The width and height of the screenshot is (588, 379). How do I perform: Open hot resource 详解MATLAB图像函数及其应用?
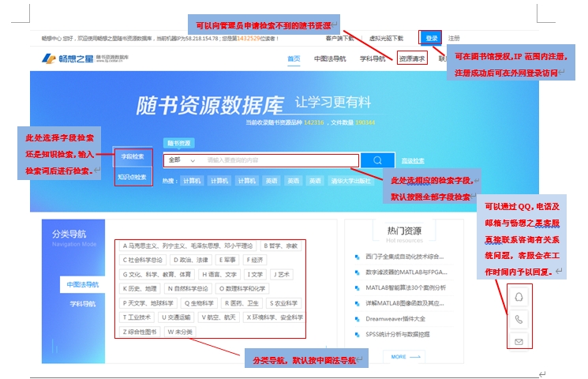click(404, 303)
